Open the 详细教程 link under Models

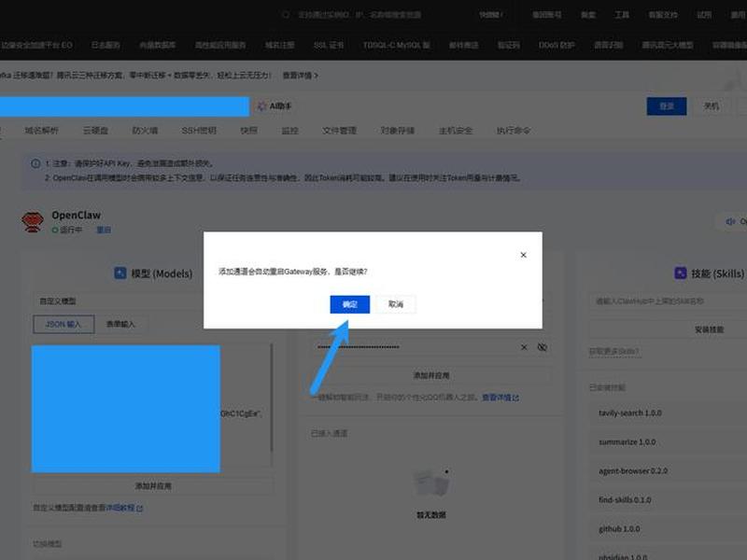[124, 508]
